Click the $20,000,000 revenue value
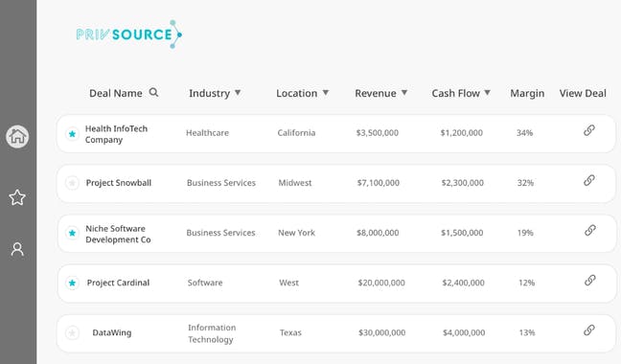 pyautogui.click(x=381, y=283)
